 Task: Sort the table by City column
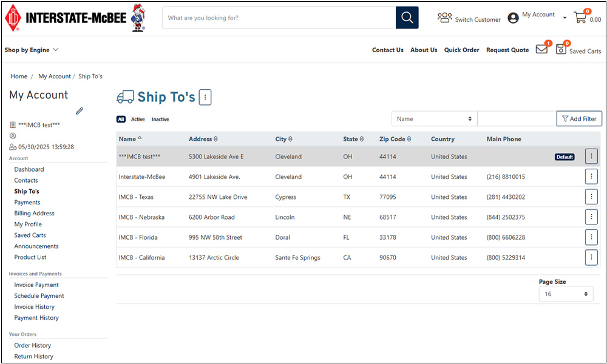(283, 139)
